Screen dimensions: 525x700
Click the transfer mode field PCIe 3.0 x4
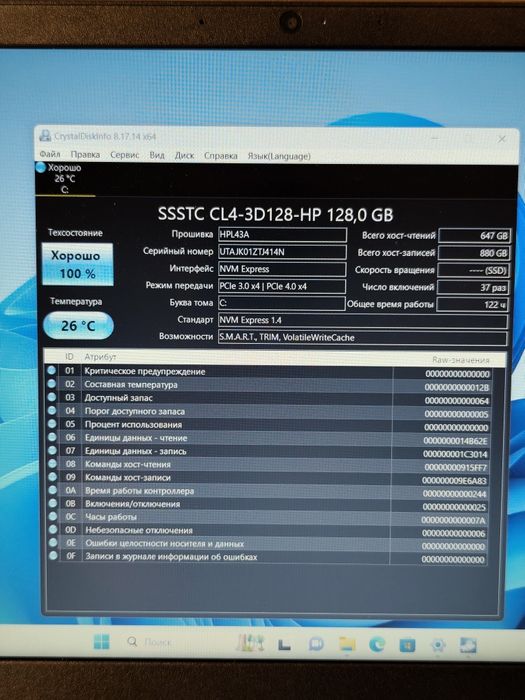[x=282, y=286]
